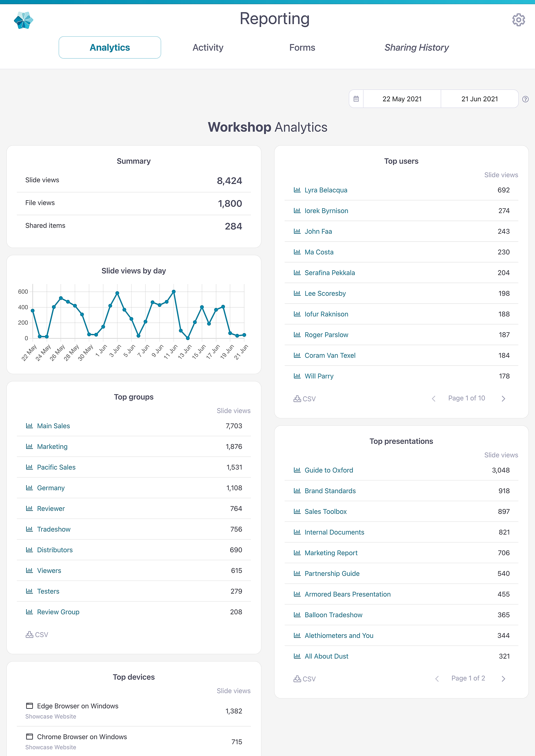Open Serafina Pekkala's user analytics
Screen dimensions: 535x756
pos(330,273)
